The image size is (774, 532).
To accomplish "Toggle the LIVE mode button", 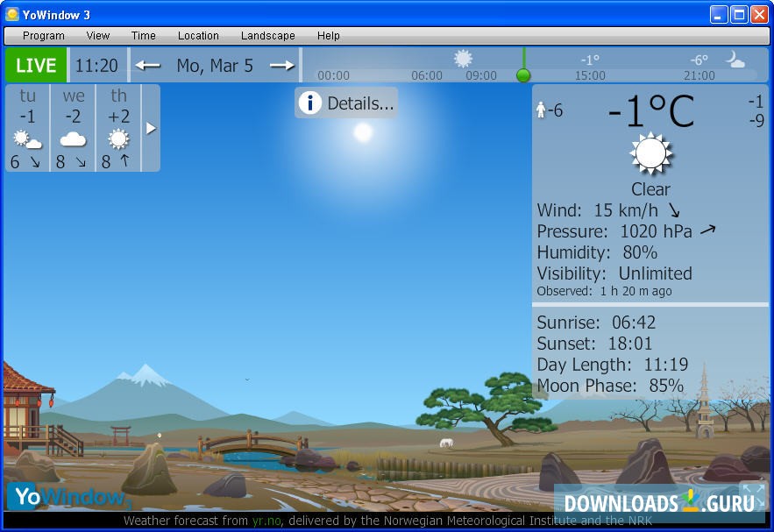I will tap(36, 65).
